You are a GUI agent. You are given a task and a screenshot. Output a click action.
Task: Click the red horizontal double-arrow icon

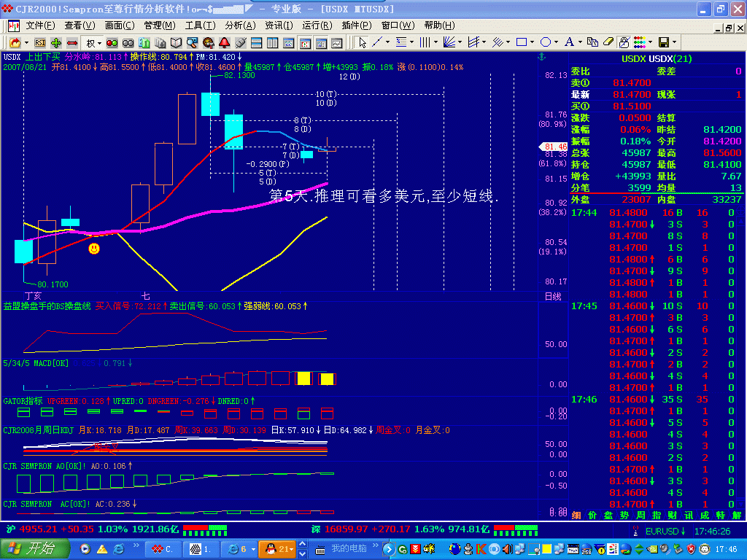[71, 43]
